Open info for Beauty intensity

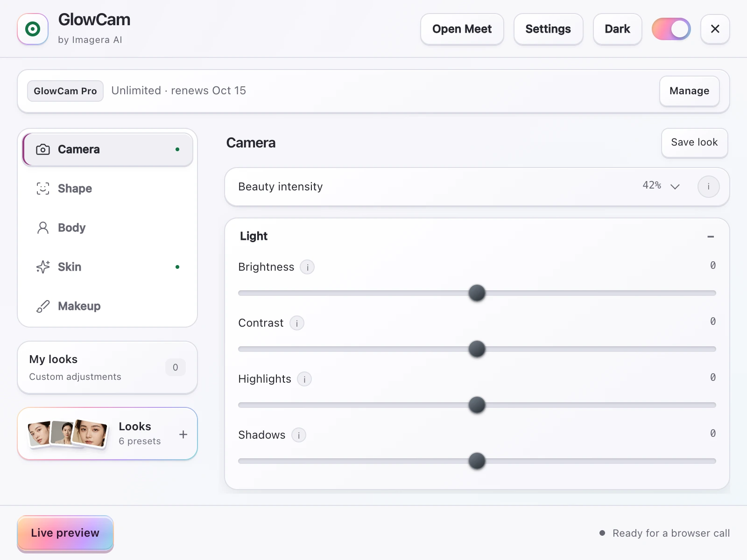(x=708, y=187)
